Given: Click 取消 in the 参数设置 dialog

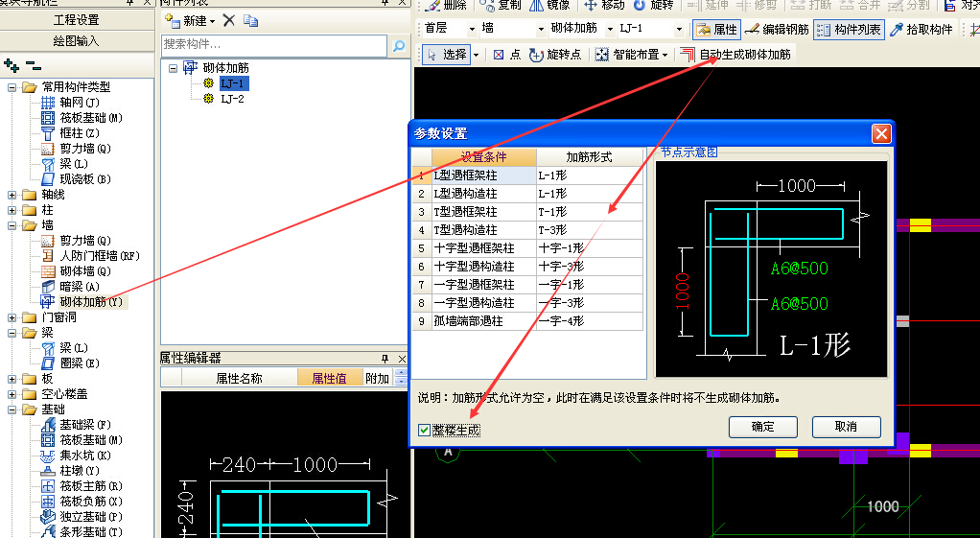Looking at the screenshot, I should coord(846,427).
